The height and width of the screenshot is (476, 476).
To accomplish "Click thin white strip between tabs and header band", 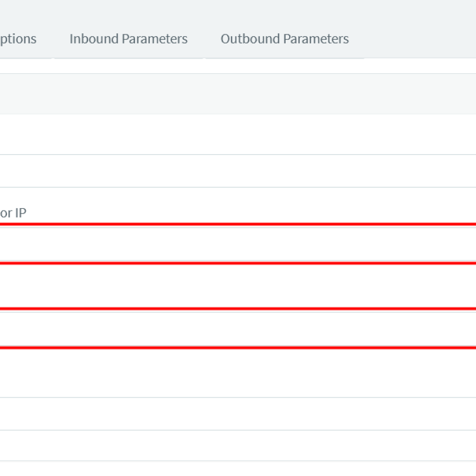I will pyautogui.click(x=238, y=66).
